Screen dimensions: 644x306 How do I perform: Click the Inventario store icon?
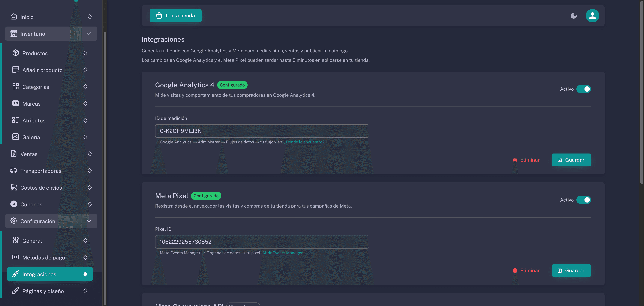coord(14,34)
